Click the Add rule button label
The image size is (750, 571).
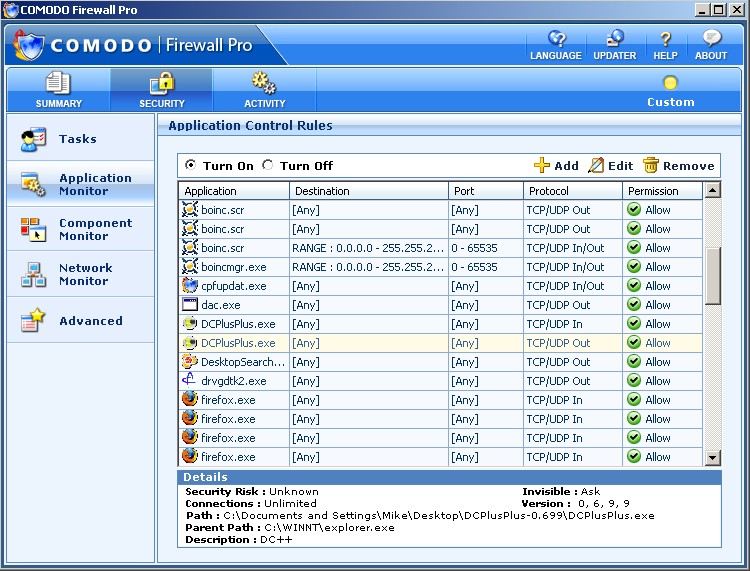(x=566, y=166)
